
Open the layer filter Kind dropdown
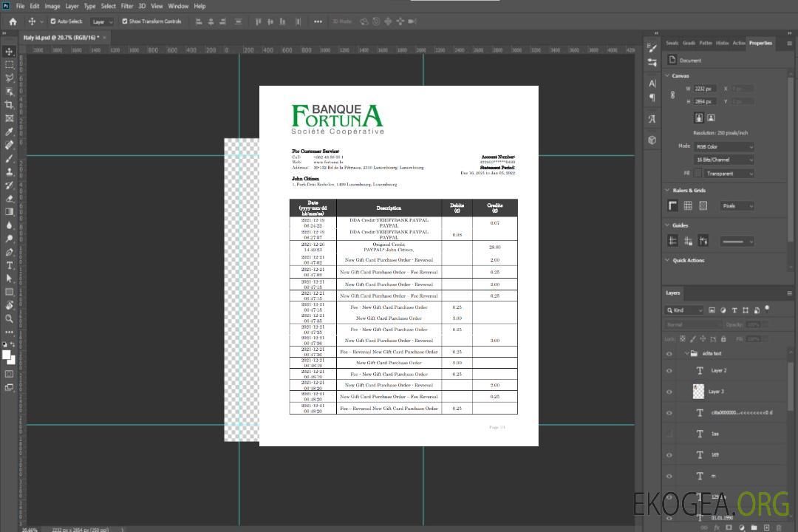point(684,310)
